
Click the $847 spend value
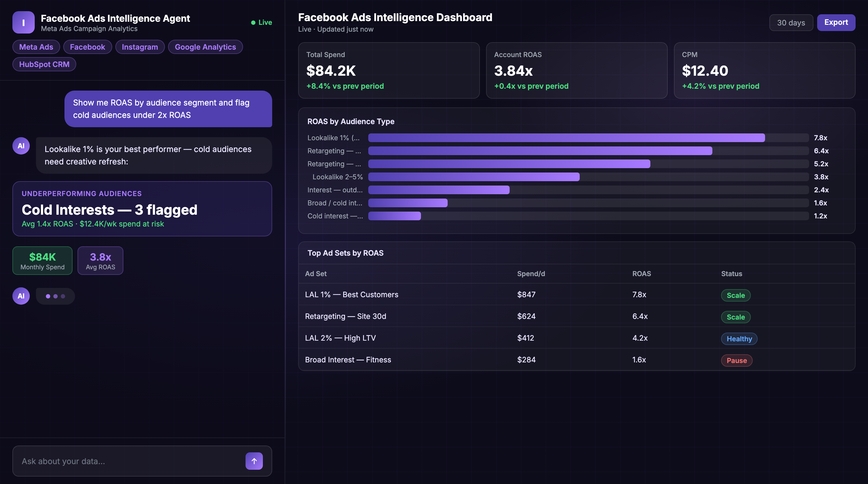coord(526,294)
